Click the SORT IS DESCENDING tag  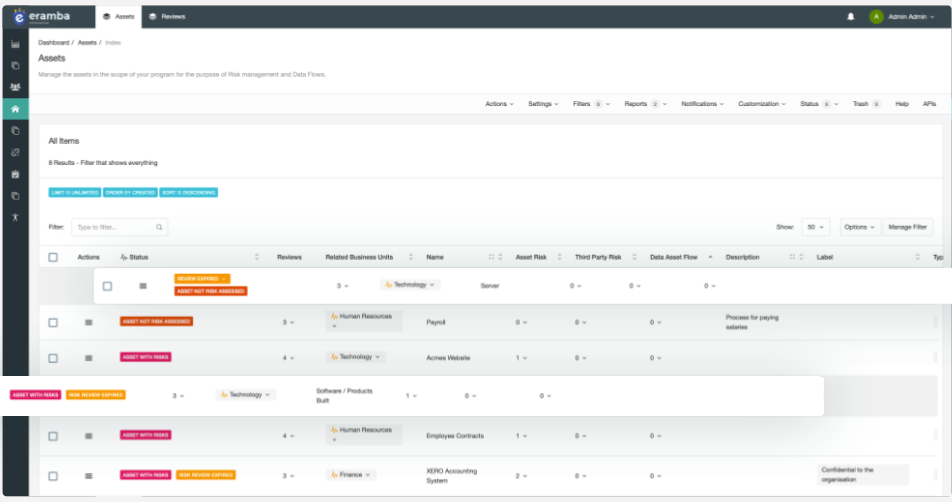pos(189,192)
